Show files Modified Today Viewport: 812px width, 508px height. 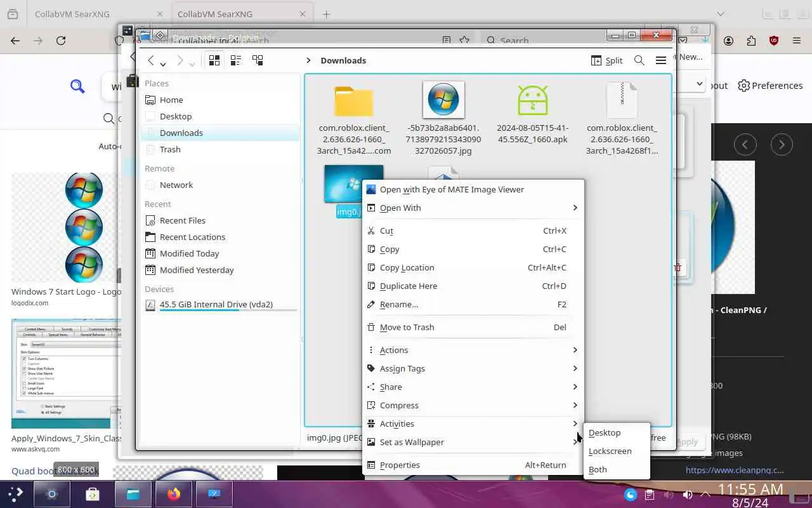tap(219, 253)
